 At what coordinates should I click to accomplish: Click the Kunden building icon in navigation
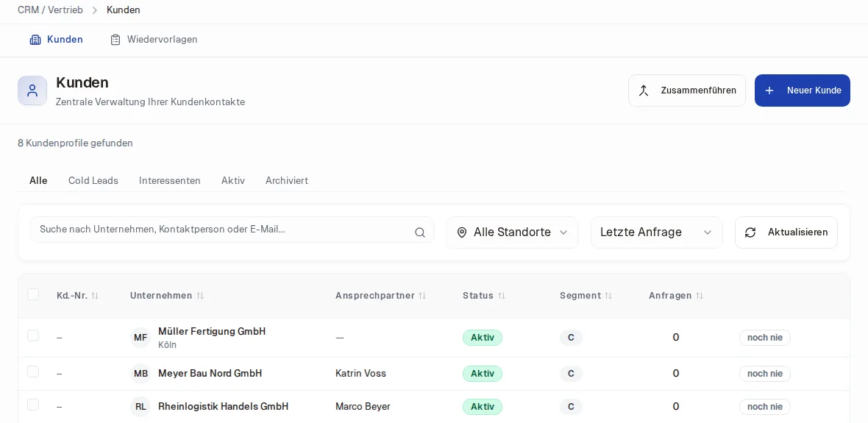coord(35,40)
